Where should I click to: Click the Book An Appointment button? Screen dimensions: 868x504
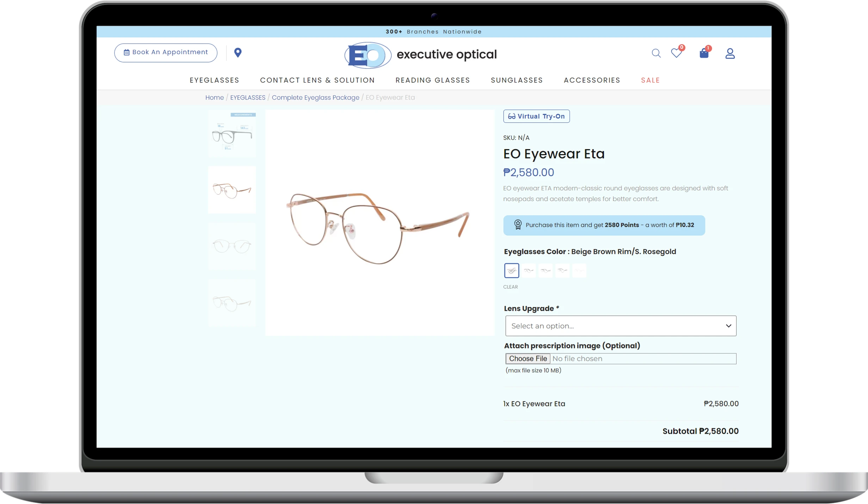(x=166, y=53)
